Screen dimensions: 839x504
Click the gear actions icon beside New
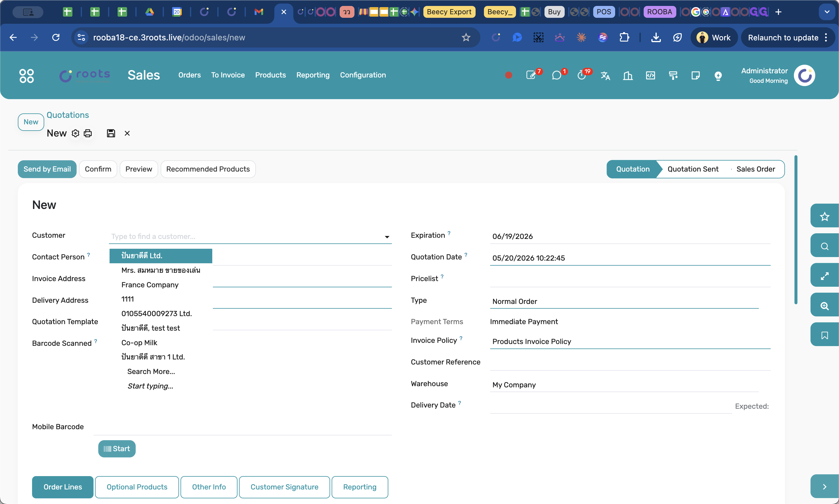point(75,134)
